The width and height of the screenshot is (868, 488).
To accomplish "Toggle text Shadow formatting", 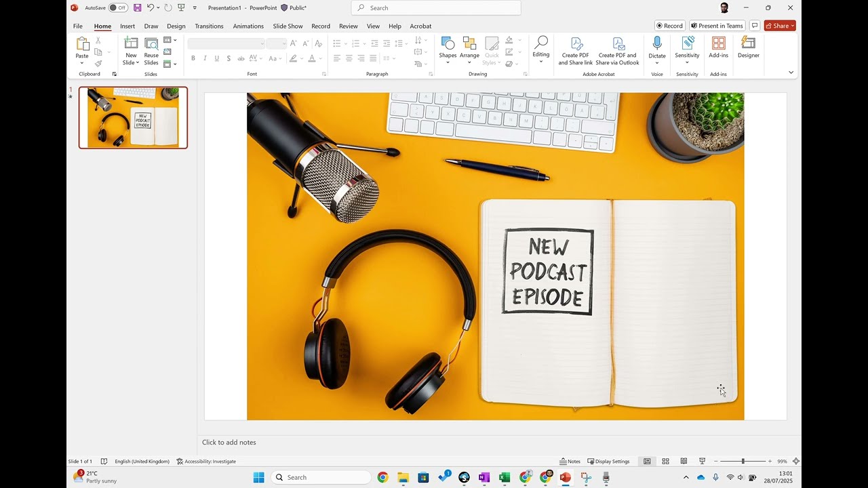I will coord(229,58).
